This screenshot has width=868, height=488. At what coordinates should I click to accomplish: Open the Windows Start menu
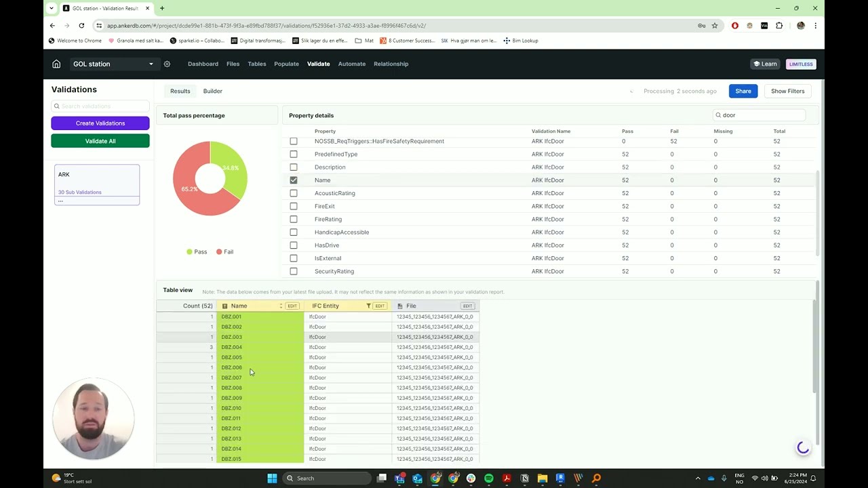click(272, 478)
